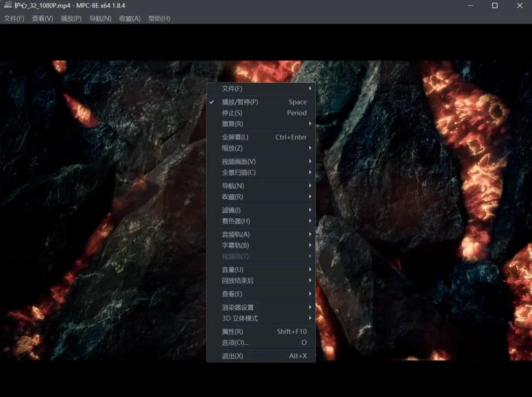The height and width of the screenshot is (397, 532).
Task: Click the MPC-BE app icon in title bar
Action: (x=8, y=5)
